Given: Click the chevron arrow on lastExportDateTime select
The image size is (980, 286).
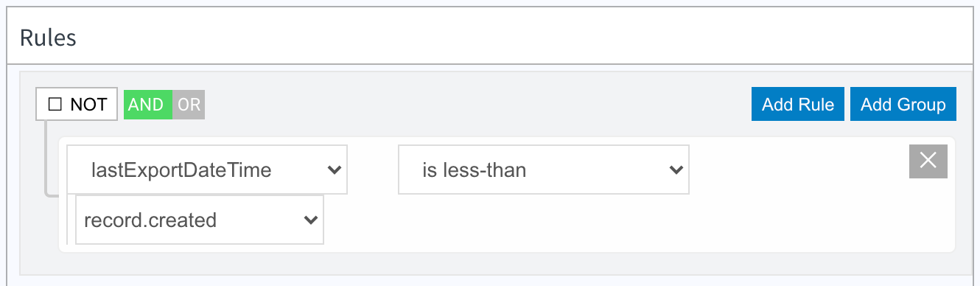Looking at the screenshot, I should (x=335, y=170).
